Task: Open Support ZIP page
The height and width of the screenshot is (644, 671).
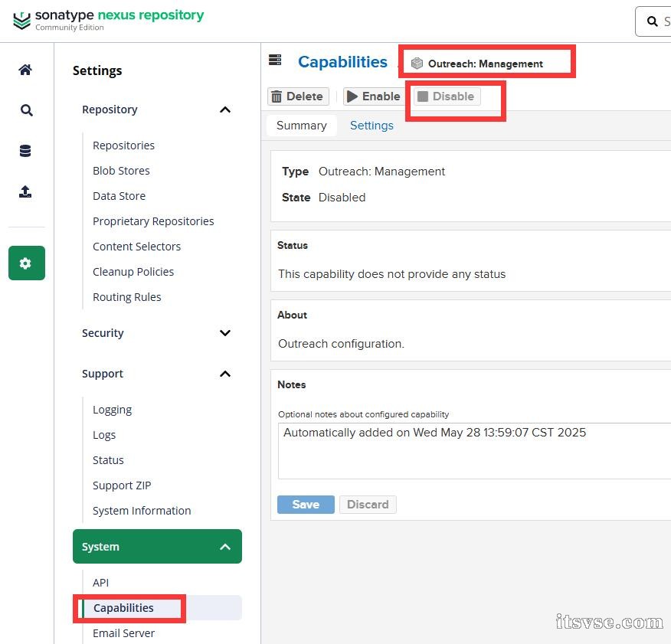Action: click(122, 485)
